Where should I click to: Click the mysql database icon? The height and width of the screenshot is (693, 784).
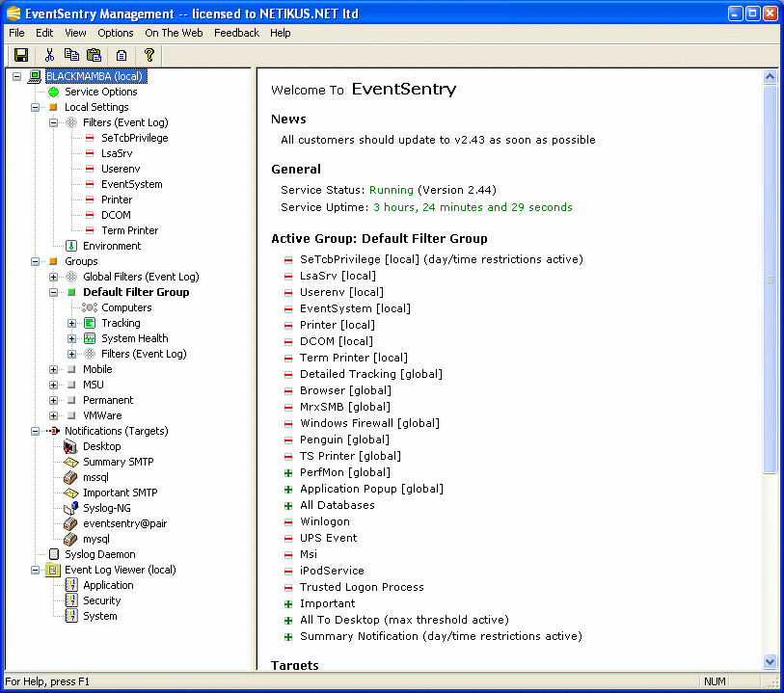tap(71, 539)
